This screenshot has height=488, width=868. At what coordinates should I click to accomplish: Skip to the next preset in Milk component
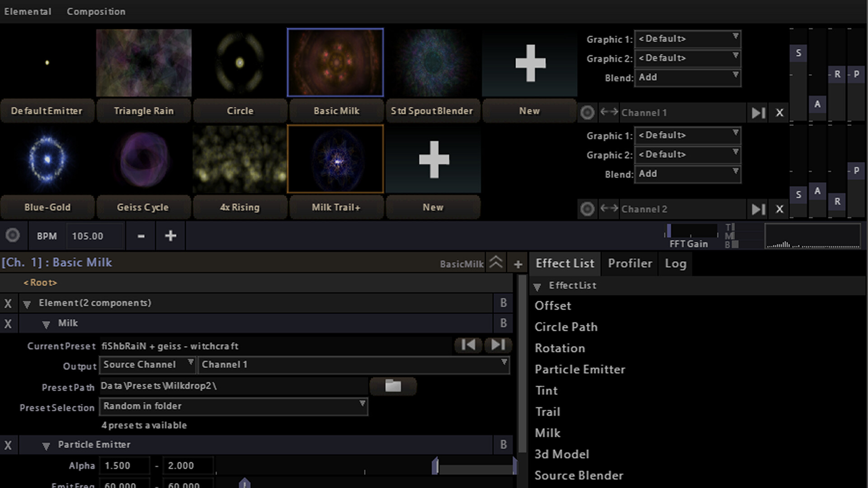[x=497, y=345]
